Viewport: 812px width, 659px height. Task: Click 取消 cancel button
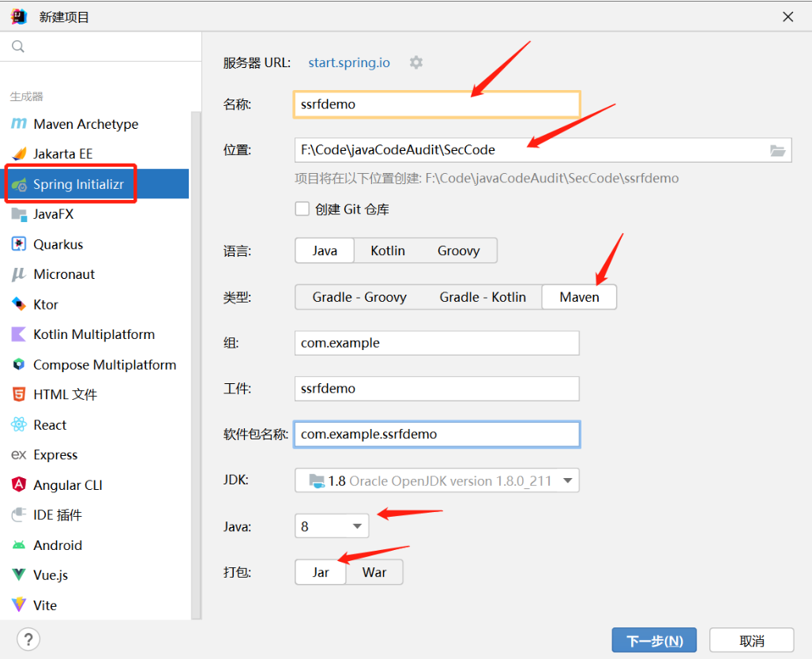(751, 641)
